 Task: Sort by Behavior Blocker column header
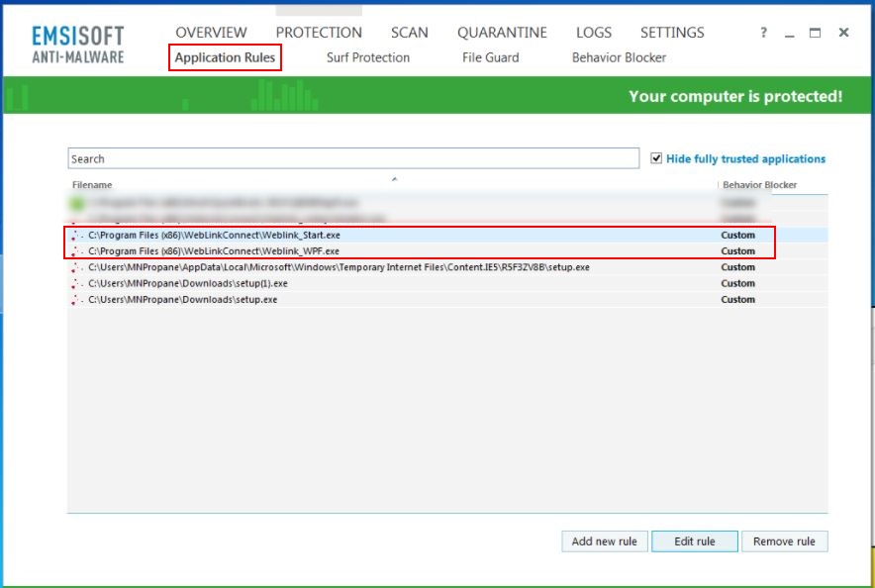tap(759, 185)
